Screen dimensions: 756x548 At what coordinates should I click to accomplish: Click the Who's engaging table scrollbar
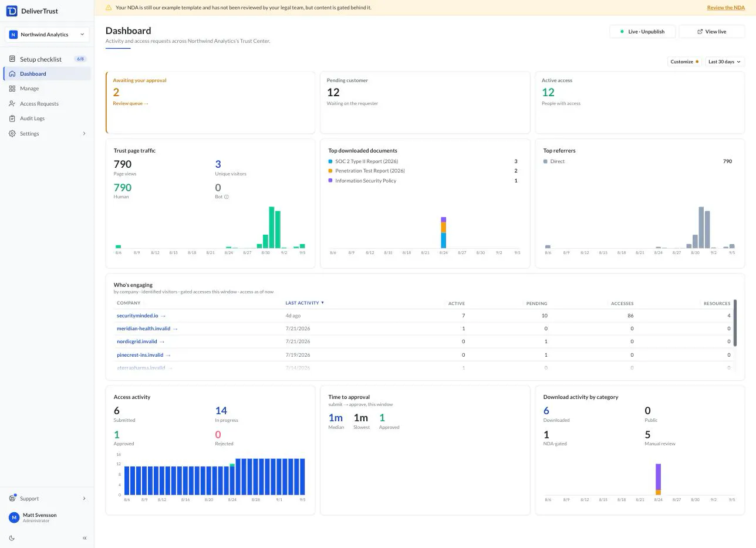click(x=735, y=323)
